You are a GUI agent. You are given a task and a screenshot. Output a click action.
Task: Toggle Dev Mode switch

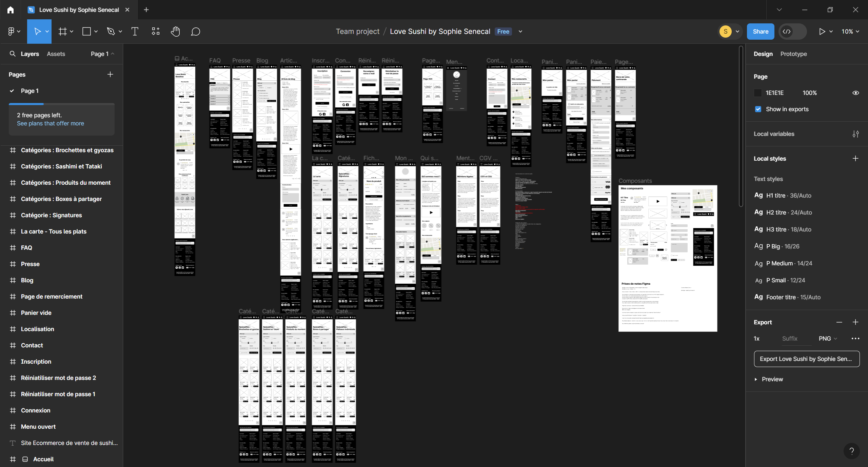click(x=792, y=32)
